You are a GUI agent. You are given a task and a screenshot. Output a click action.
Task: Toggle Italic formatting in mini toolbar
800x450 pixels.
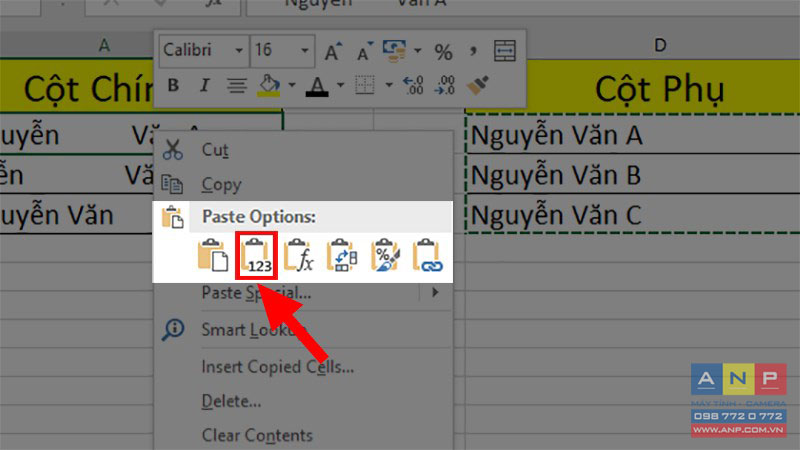click(x=205, y=85)
